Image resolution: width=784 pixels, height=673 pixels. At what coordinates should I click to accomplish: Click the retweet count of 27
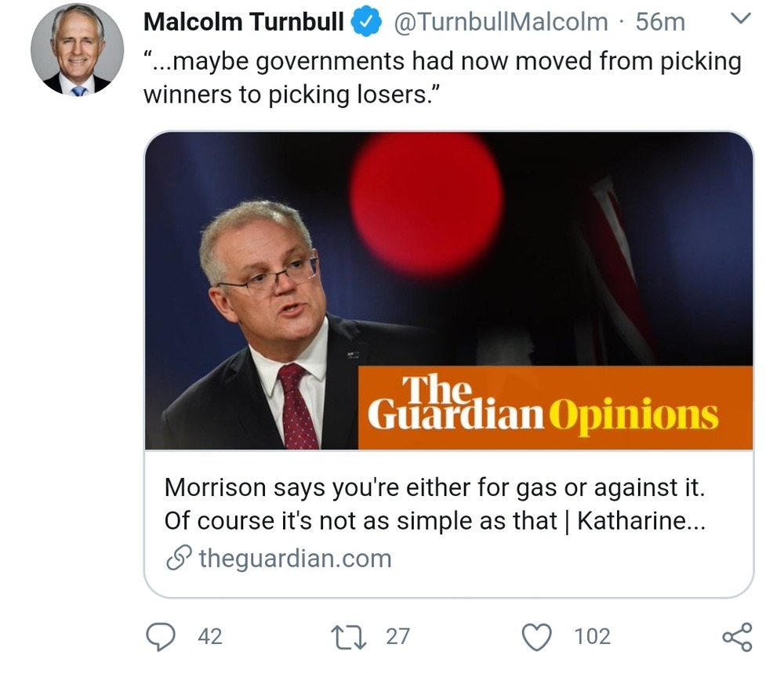click(397, 637)
